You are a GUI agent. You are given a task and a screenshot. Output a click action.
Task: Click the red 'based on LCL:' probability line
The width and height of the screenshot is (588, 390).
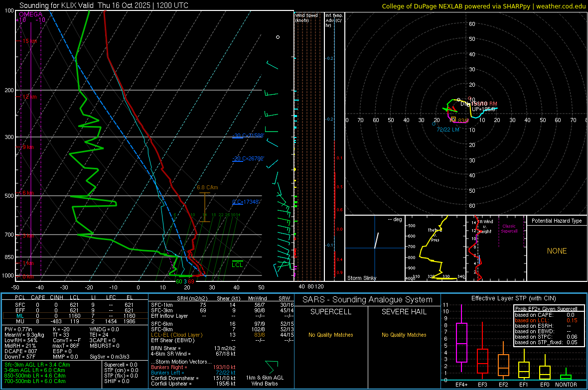click(546, 320)
